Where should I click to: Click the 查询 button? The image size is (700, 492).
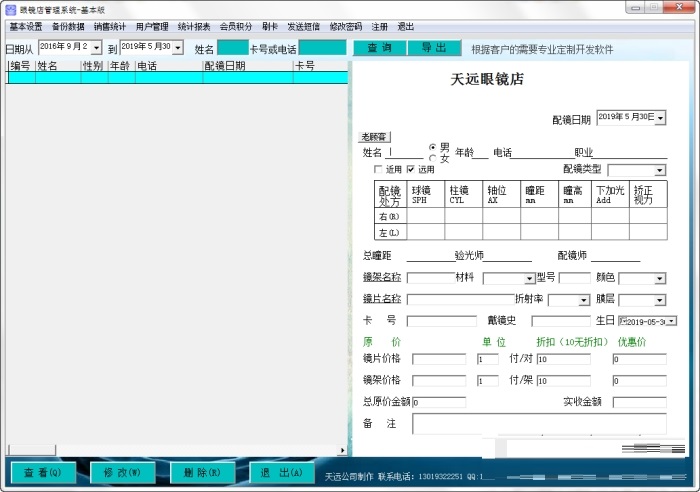tap(379, 48)
